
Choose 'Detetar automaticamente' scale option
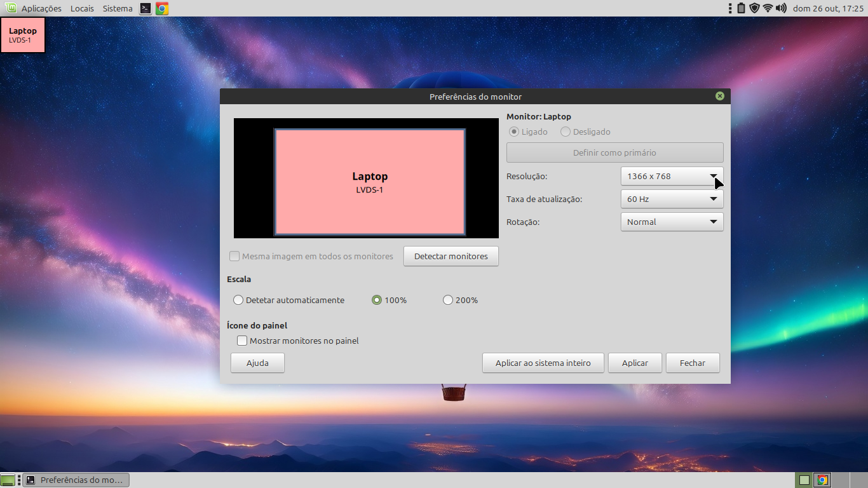point(238,300)
